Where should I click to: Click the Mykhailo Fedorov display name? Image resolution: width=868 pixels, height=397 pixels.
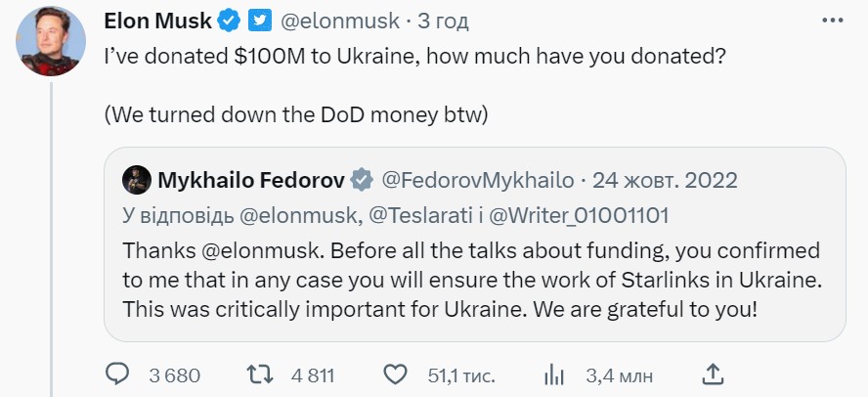coord(251,180)
